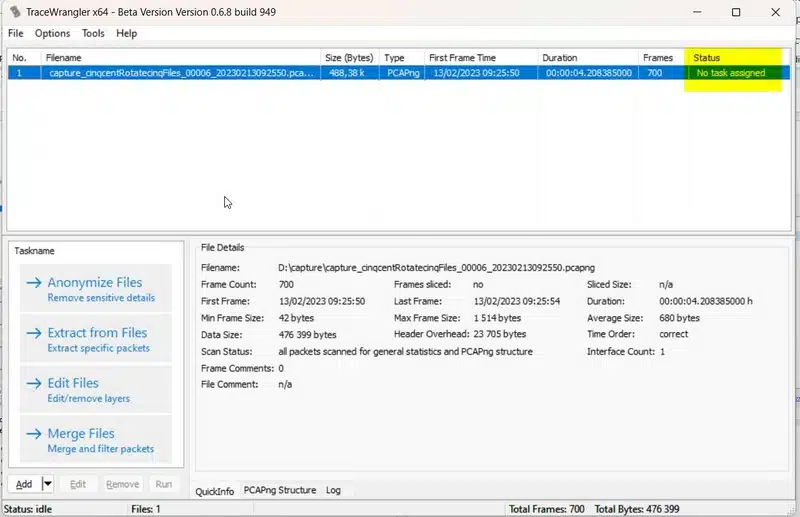The image size is (800, 517).
Task: Sort by the Filename column header
Action: (x=181, y=58)
